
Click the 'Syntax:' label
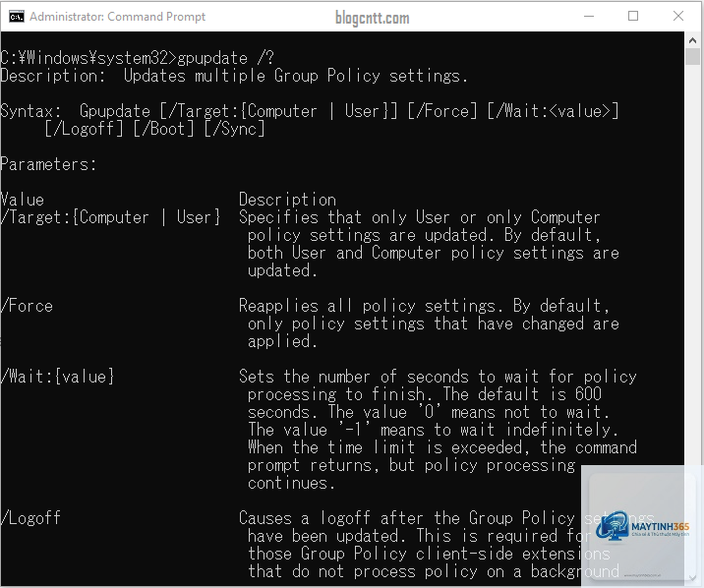coord(30,111)
